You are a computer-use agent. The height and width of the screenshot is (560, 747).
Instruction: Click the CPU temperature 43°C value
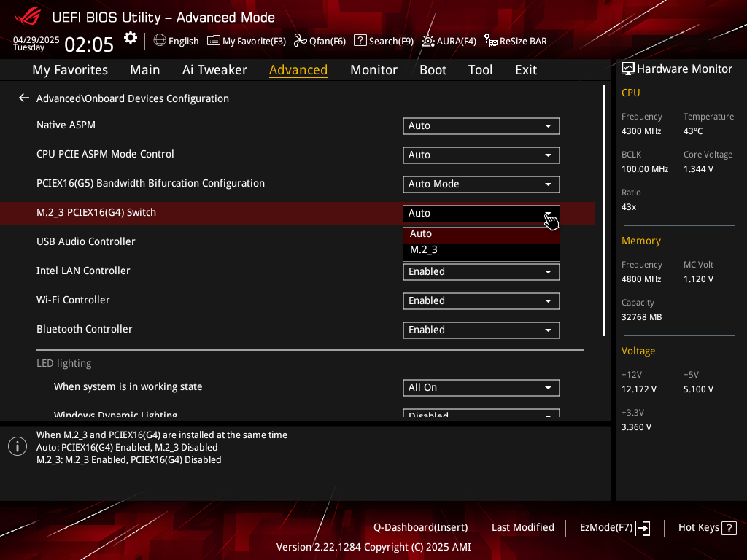(x=693, y=131)
